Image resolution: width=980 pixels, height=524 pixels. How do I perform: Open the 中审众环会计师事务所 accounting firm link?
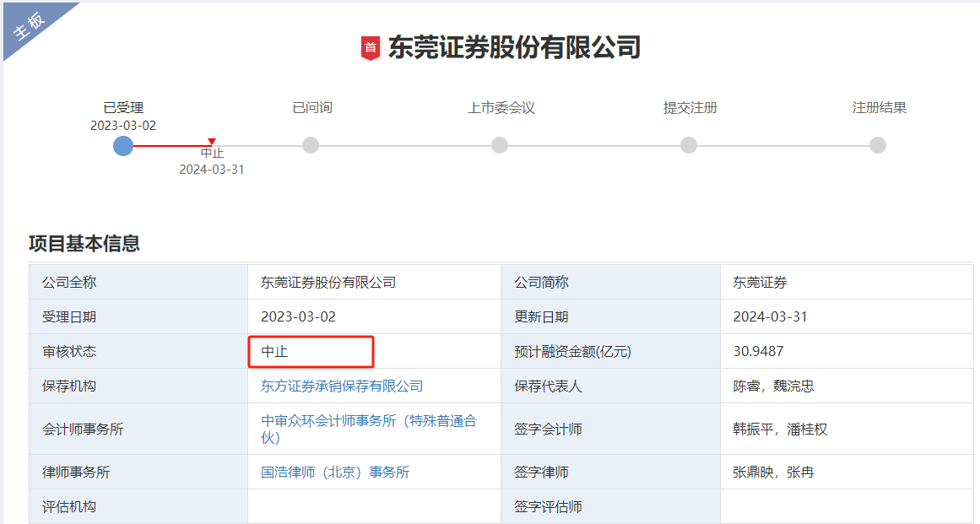(x=369, y=429)
